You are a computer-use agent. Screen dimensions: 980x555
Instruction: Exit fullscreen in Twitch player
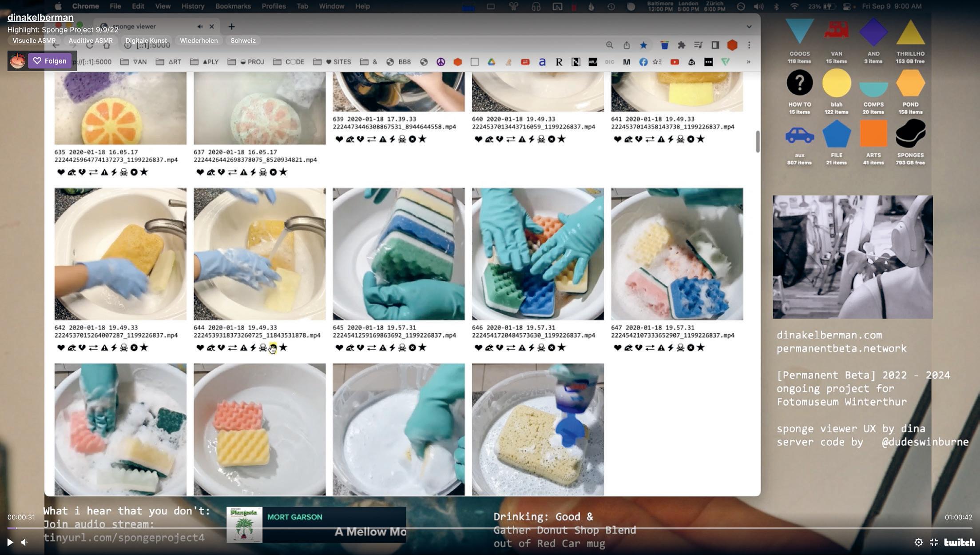[x=934, y=542]
